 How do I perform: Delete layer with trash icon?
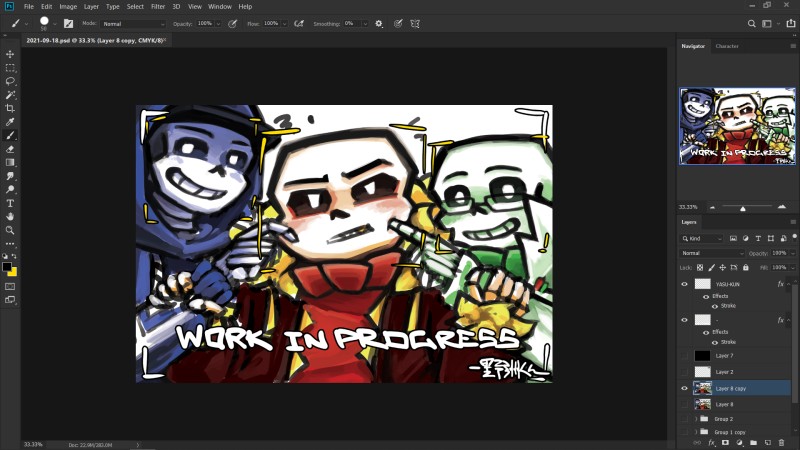(781, 443)
